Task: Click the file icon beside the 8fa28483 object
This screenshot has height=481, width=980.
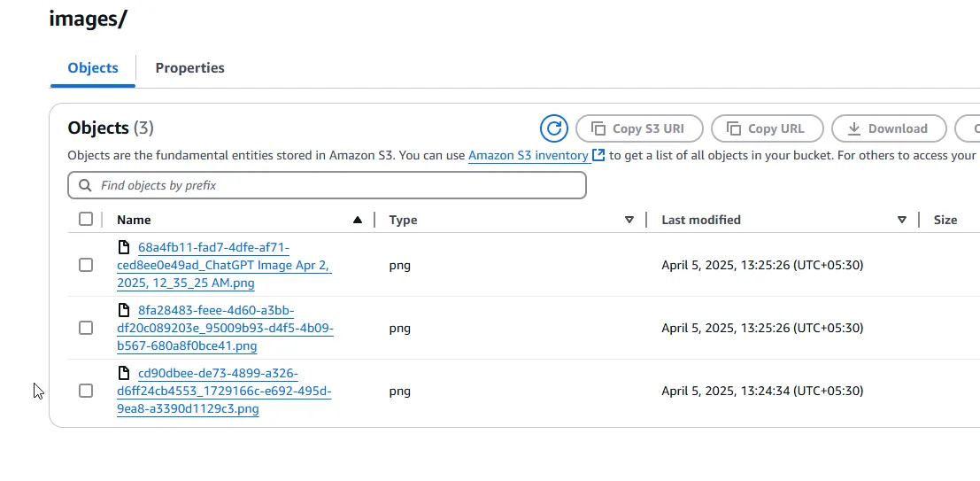Action: click(125, 310)
